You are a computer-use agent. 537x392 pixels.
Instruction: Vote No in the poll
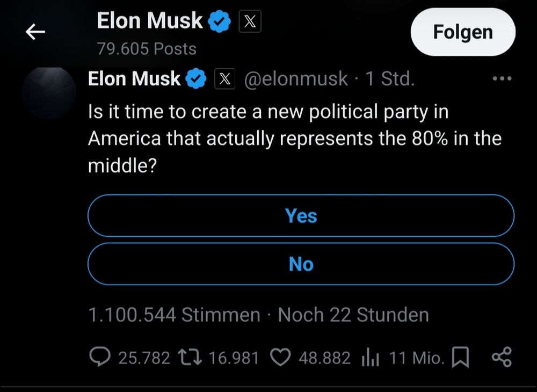301,264
